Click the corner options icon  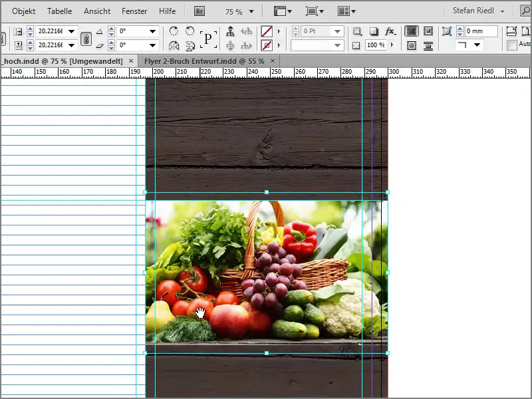point(447,31)
